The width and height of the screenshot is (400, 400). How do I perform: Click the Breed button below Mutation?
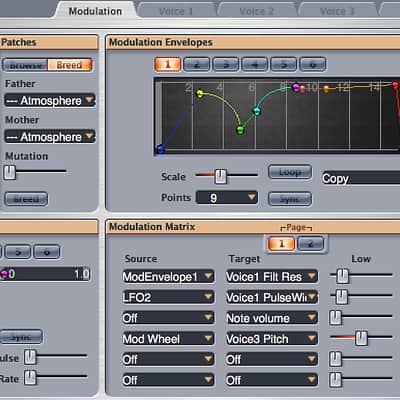[26, 199]
